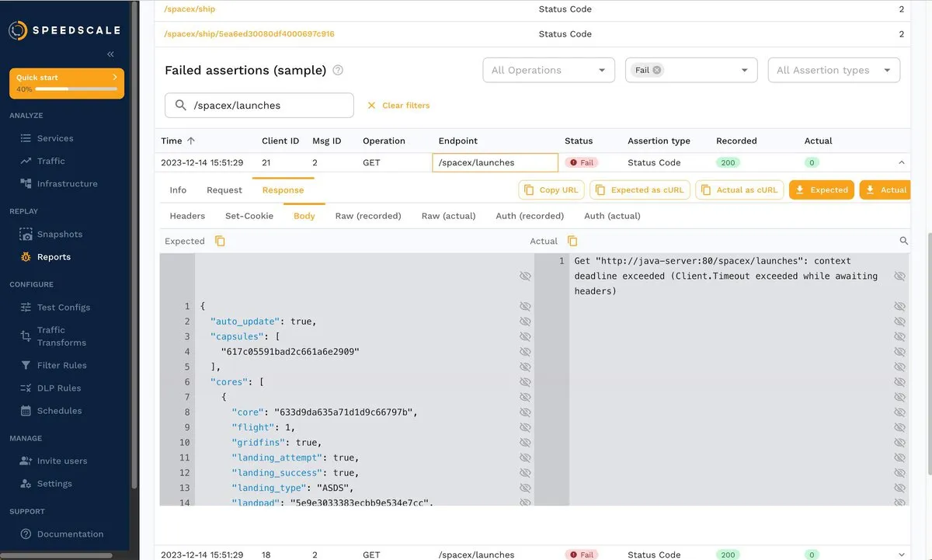Open Snapshots from the sidebar
The height and width of the screenshot is (560, 932).
[x=59, y=234]
